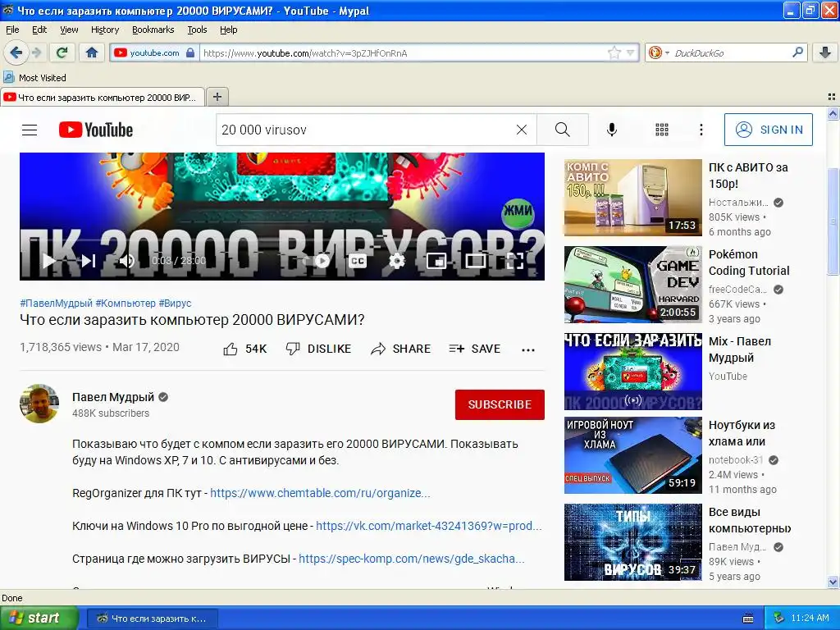The image size is (840, 630).
Task: Open the URL history dropdown arrow
Action: click(630, 53)
